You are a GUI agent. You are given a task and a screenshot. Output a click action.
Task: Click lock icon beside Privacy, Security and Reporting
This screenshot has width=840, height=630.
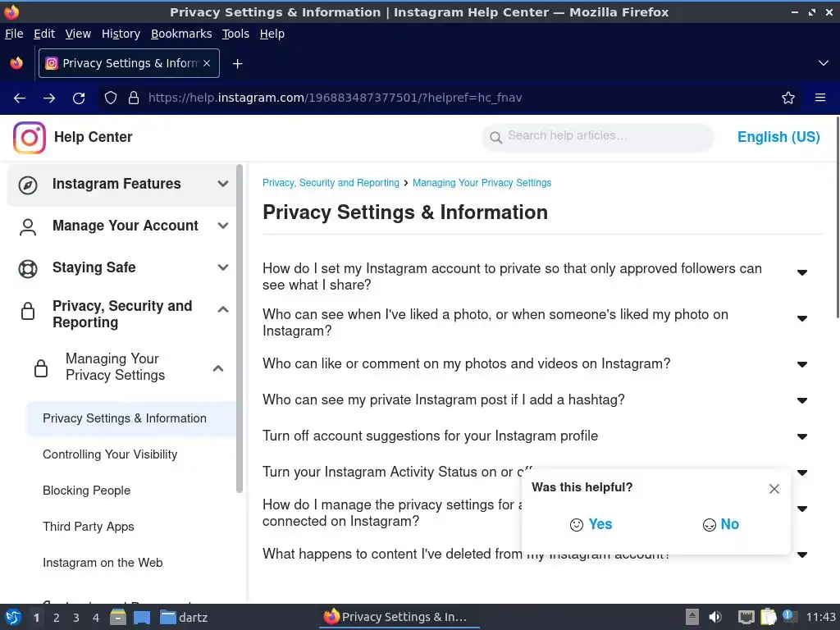click(28, 311)
